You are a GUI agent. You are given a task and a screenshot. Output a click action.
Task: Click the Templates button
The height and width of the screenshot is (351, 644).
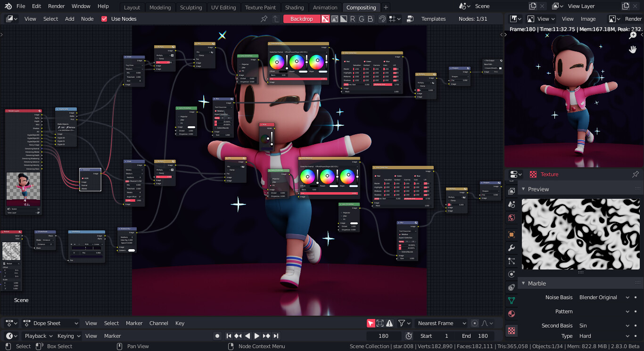pos(434,19)
